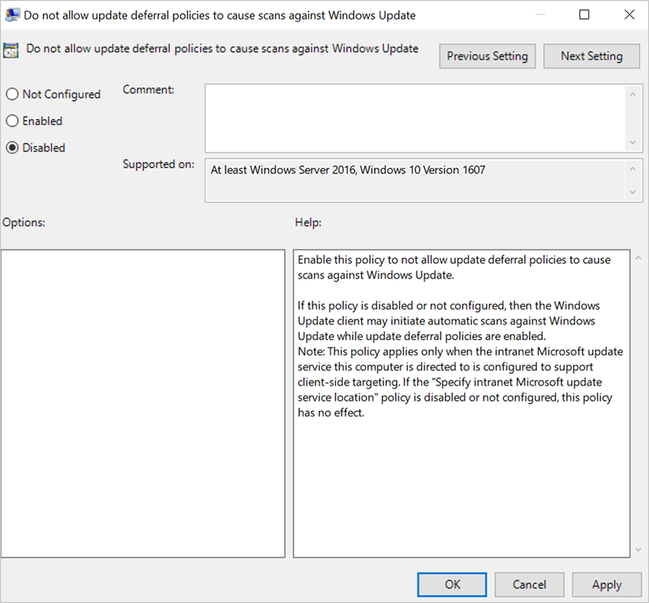
Task: Click the 'At least Windows Server 2016' text
Action: pyautogui.click(x=283, y=170)
